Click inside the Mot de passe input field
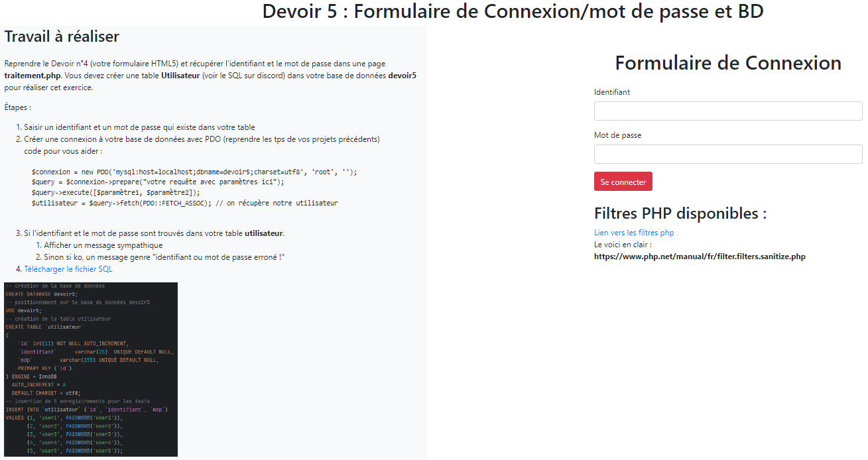Viewport: 868px width, 460px height. tap(727, 154)
